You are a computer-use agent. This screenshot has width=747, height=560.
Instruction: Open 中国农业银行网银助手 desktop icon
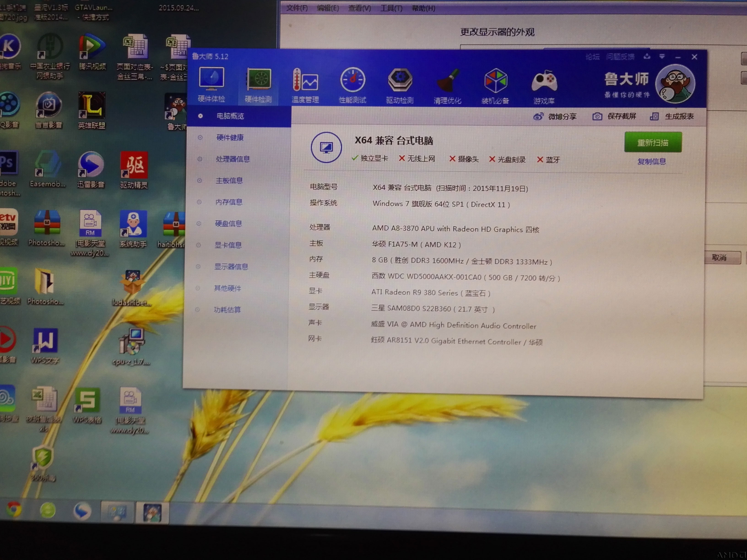50,56
